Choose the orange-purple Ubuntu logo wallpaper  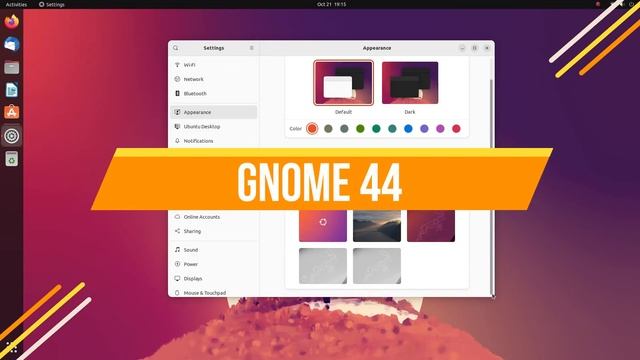323,226
